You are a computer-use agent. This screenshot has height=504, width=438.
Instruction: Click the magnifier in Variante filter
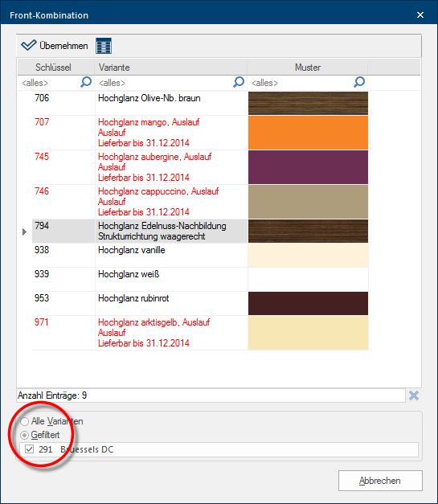[x=239, y=82]
